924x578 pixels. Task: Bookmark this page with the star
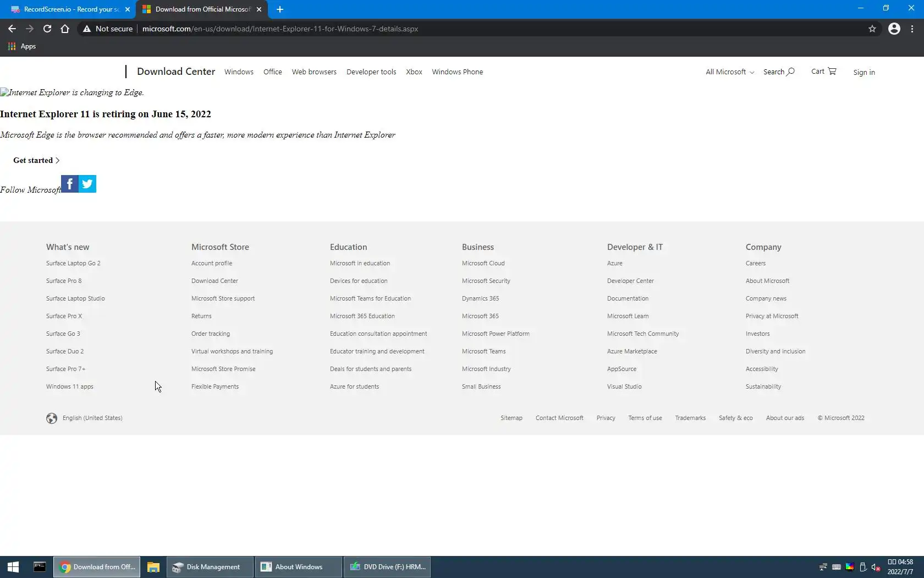pos(872,29)
